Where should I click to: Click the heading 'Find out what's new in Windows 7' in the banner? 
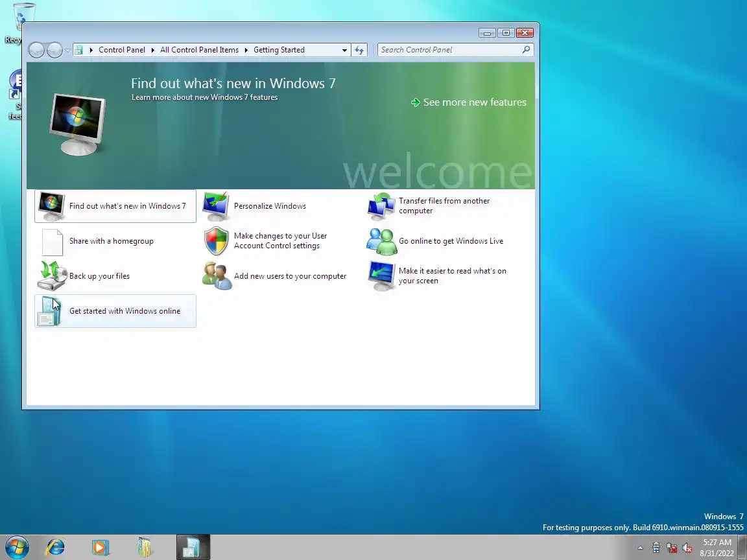coord(233,84)
